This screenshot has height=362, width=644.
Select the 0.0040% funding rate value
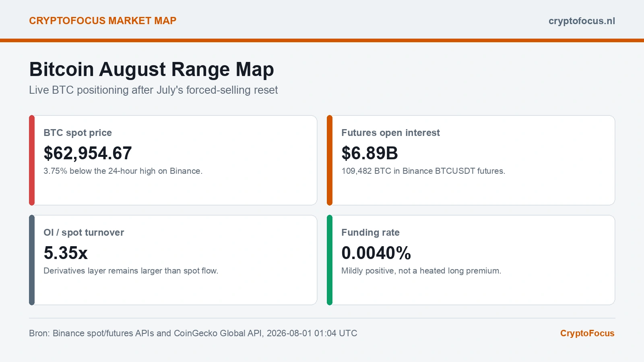tap(376, 253)
